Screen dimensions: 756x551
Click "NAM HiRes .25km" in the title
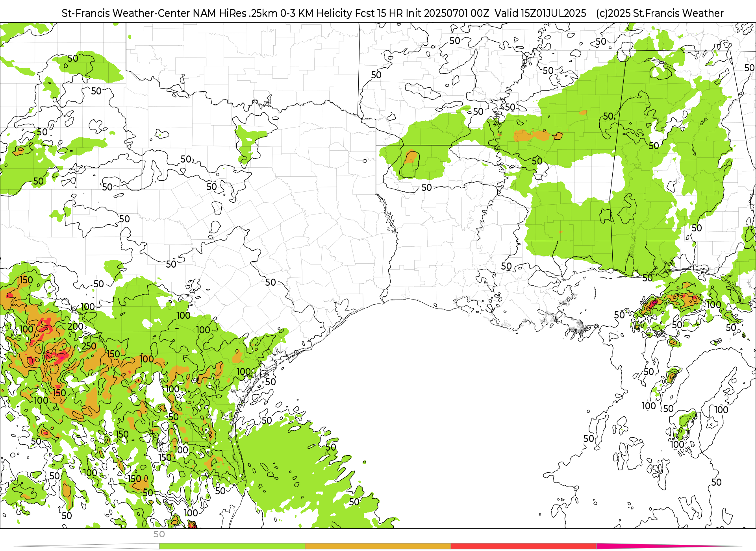(235, 13)
